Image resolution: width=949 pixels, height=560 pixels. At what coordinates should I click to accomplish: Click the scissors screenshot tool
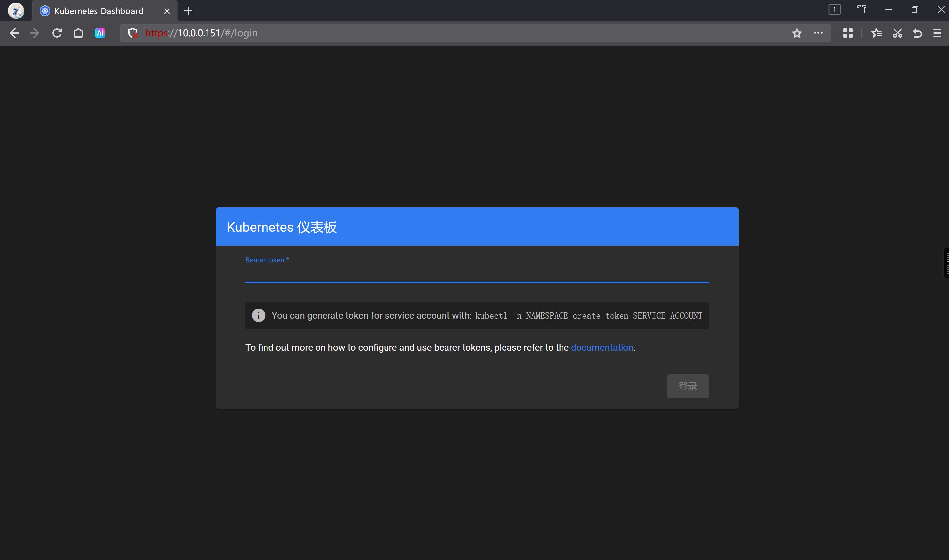[897, 33]
